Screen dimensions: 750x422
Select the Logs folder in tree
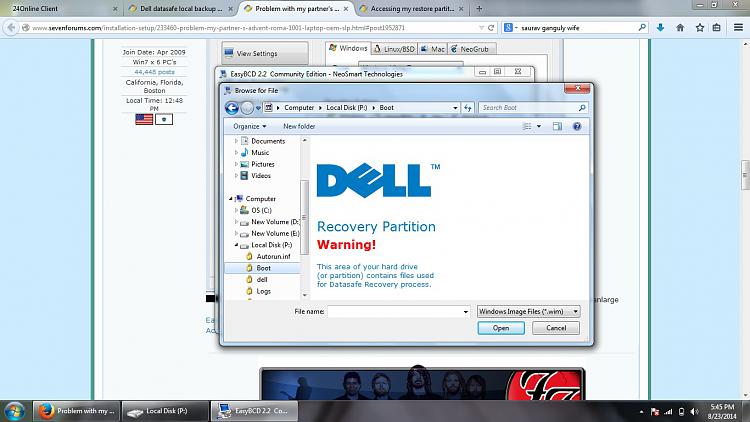(263, 291)
